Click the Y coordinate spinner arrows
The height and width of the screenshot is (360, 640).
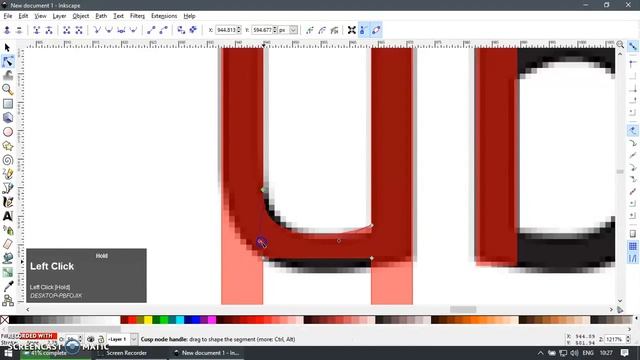pos(275,30)
